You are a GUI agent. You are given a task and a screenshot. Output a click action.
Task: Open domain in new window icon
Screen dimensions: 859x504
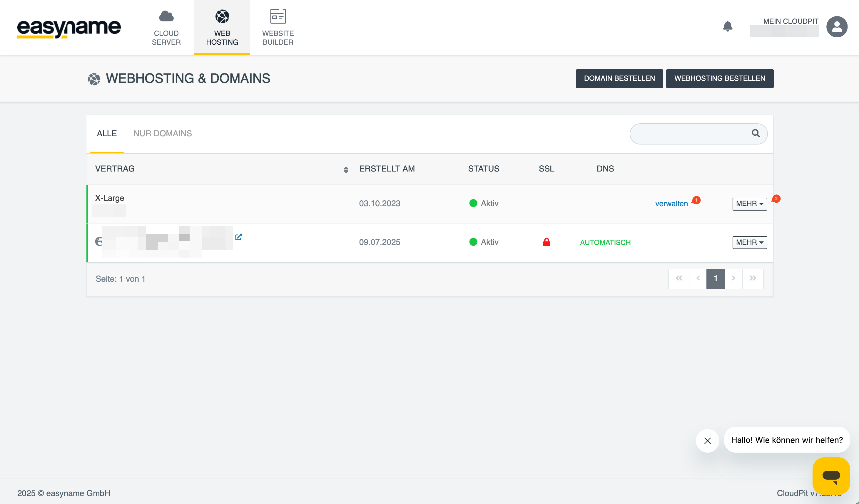point(238,237)
